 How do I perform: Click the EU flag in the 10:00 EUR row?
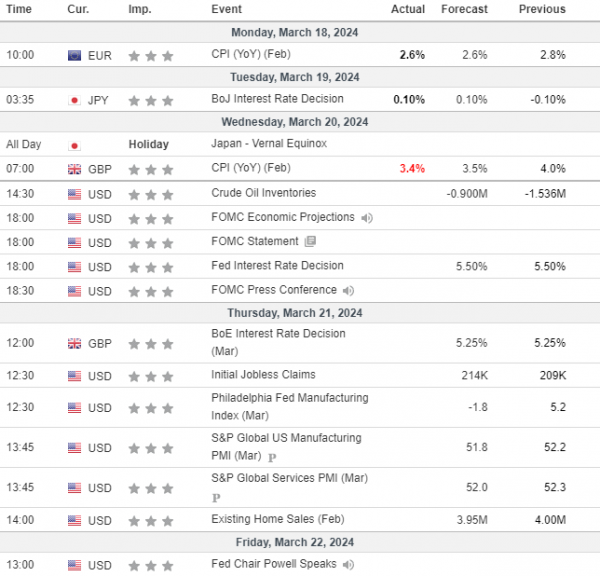click(x=74, y=56)
